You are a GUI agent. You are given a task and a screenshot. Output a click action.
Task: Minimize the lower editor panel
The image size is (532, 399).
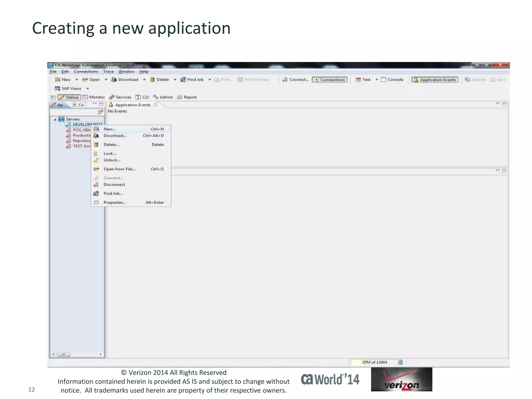497,170
